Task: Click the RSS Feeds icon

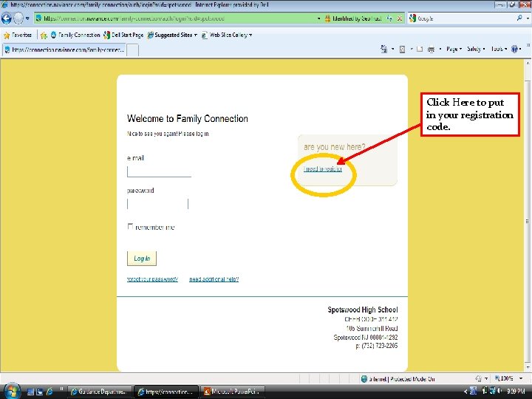Action: click(x=402, y=50)
